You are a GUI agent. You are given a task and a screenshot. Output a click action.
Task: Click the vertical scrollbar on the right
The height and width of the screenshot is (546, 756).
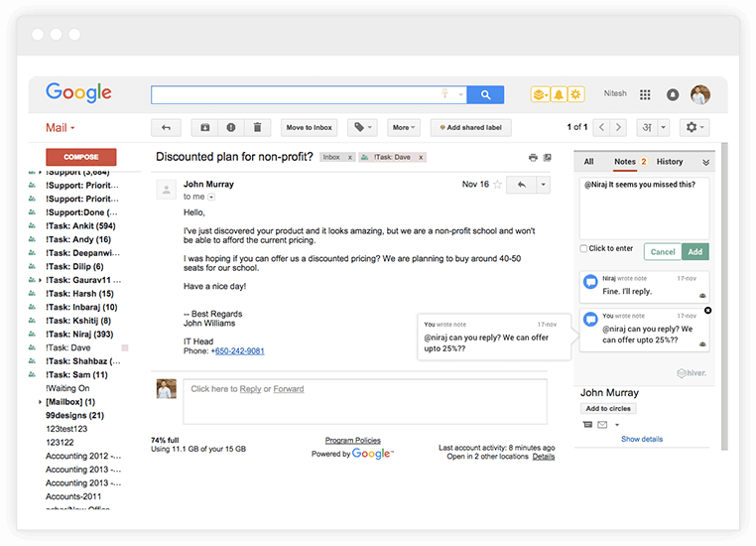[x=724, y=296]
